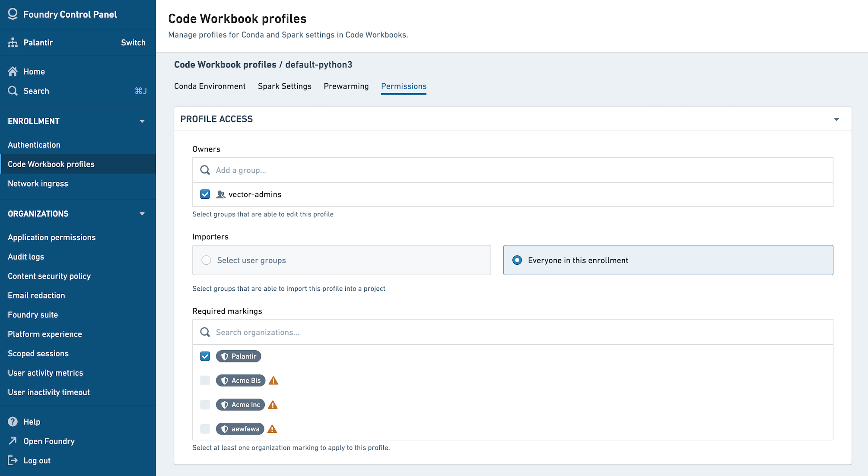The height and width of the screenshot is (476, 868).
Task: Switch to the Conda Environment tab
Action: point(209,86)
